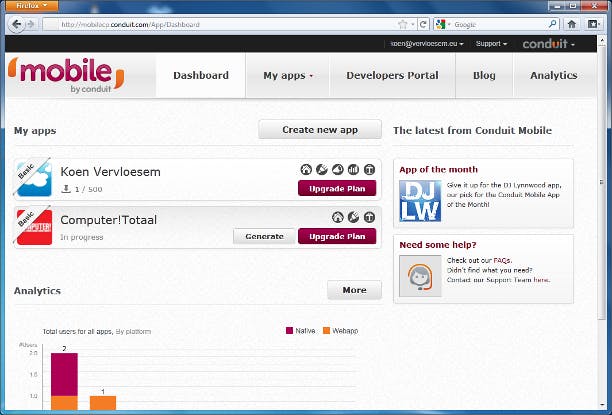Click megaphone promote icon for Koen Vervloesem app
The image size is (612, 415).
(338, 169)
